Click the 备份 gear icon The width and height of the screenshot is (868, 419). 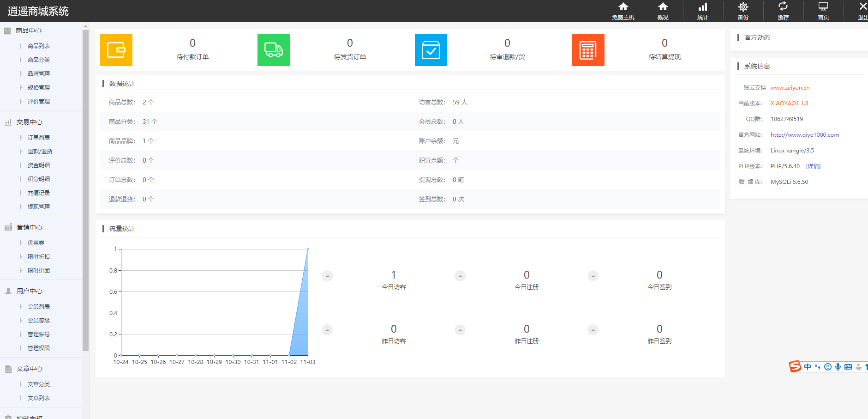tap(743, 7)
